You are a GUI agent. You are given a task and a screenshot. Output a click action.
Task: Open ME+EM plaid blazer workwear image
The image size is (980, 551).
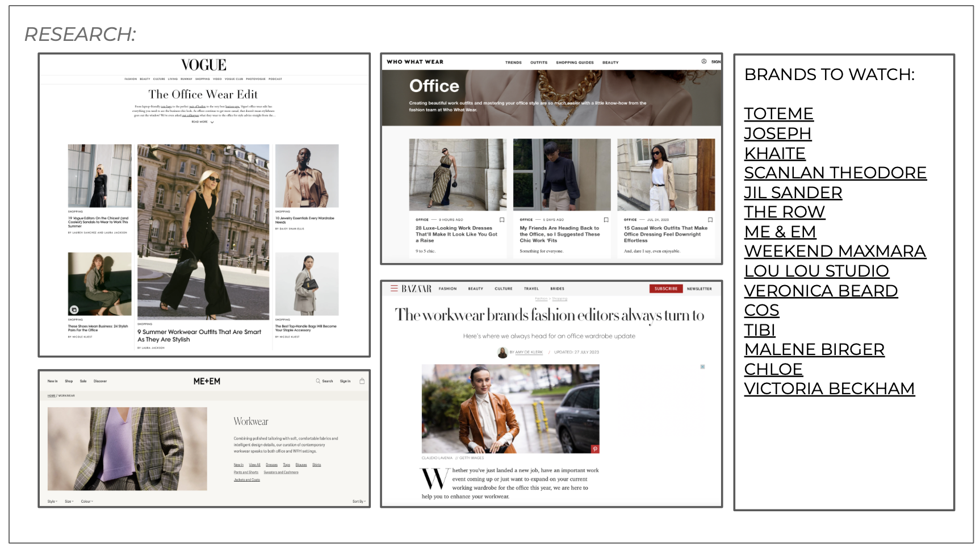pyautogui.click(x=127, y=449)
